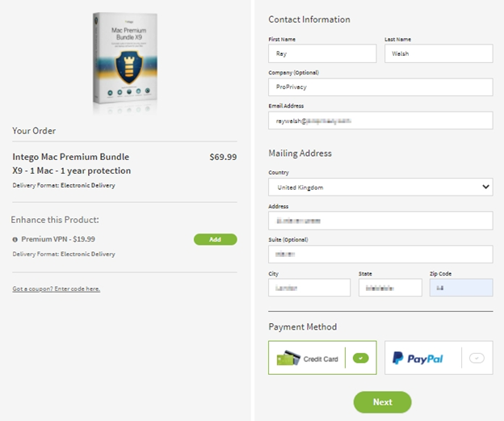Screen dimensions: 504x421
Task: Proceed with the Next button
Action: click(383, 402)
